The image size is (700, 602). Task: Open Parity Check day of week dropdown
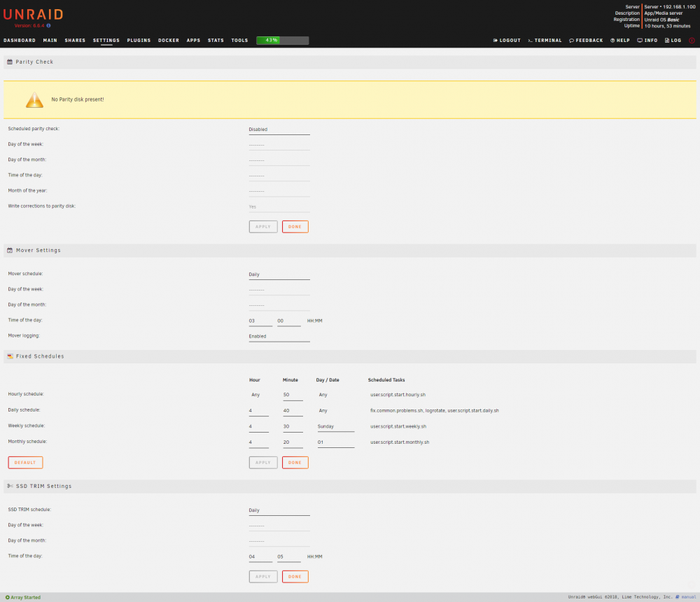pyautogui.click(x=279, y=145)
